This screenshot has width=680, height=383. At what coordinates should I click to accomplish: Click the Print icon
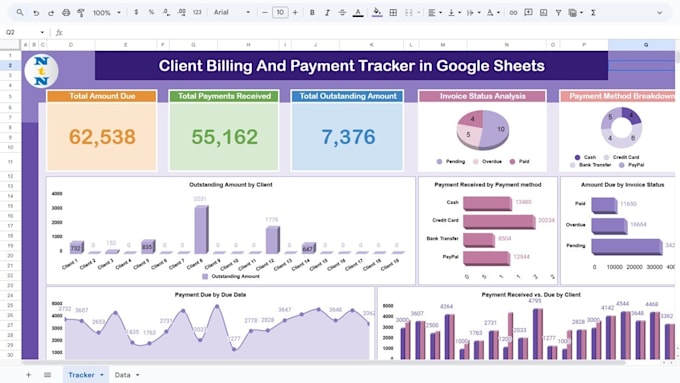[66, 13]
